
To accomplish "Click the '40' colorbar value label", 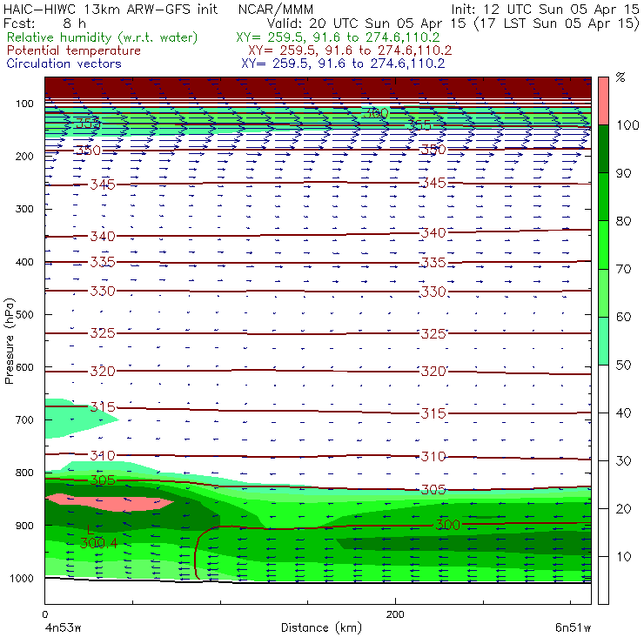I will coord(623,413).
